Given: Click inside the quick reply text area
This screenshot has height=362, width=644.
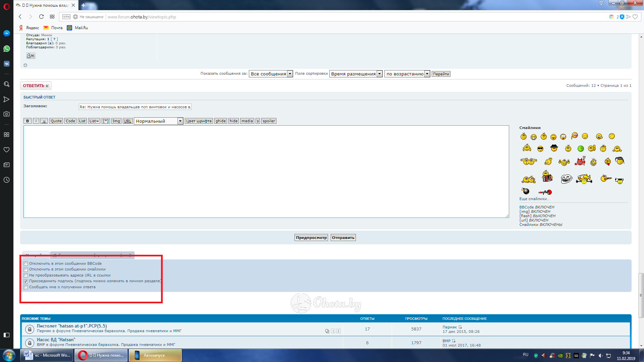Looking at the screenshot, I should pyautogui.click(x=266, y=171).
